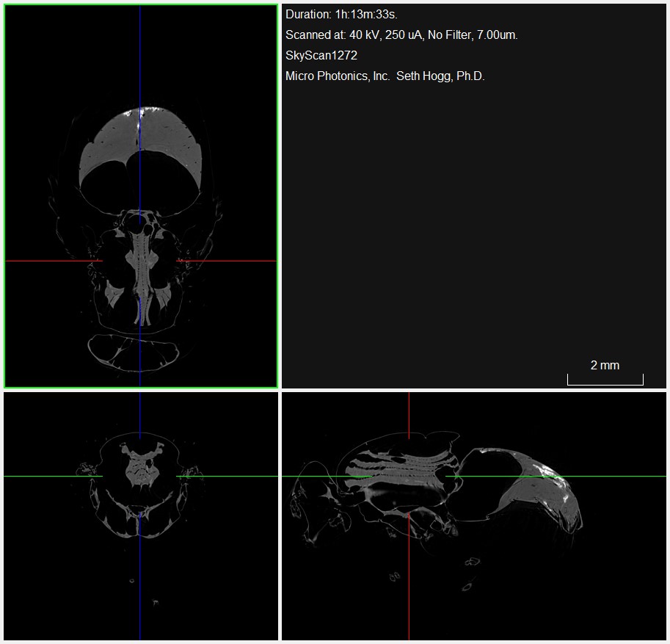This screenshot has width=670, height=644.
Task: Click the lower jaw structure in the coronal view
Action: [x=134, y=350]
